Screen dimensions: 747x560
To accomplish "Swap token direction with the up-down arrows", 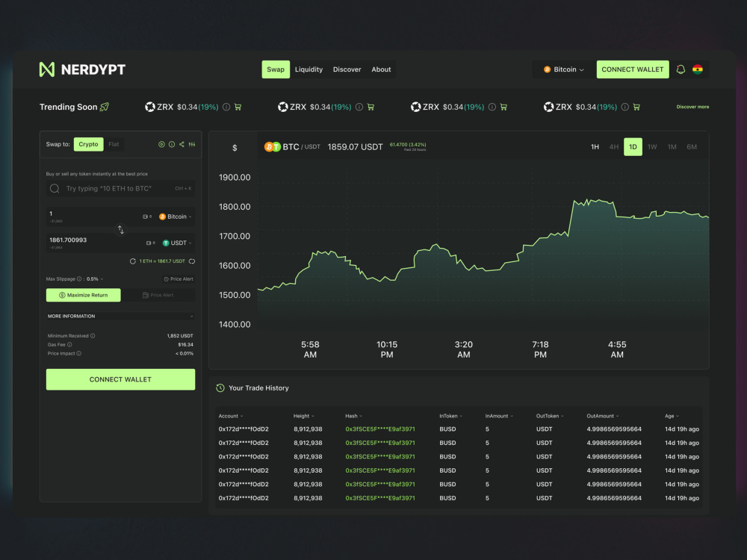I will point(121,230).
